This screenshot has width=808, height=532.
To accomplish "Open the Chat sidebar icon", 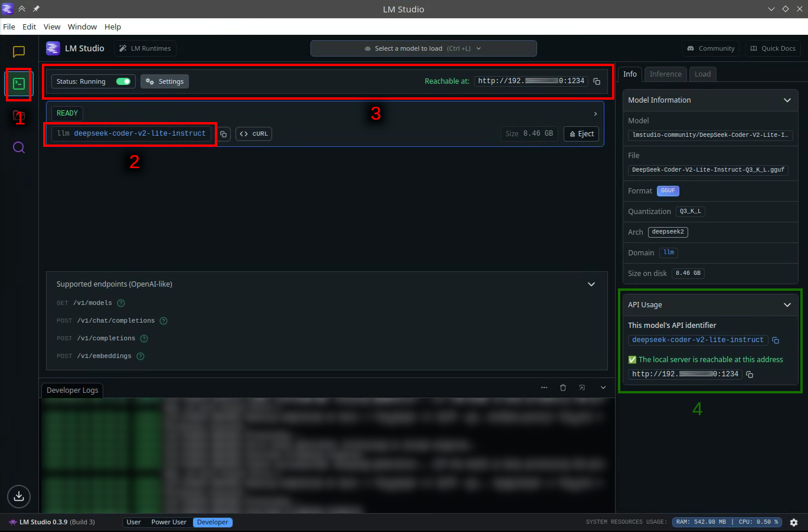I will coord(19,52).
